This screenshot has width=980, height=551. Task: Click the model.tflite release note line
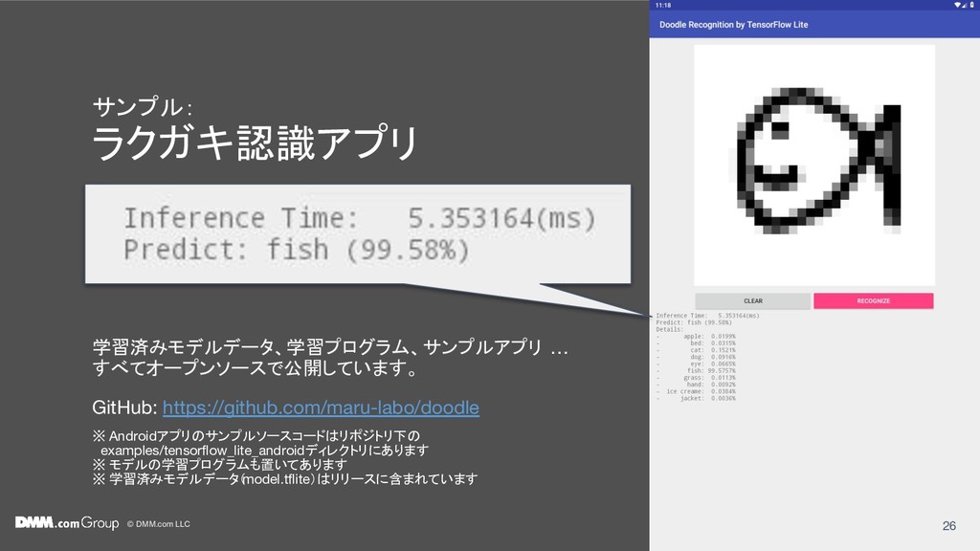(x=285, y=479)
